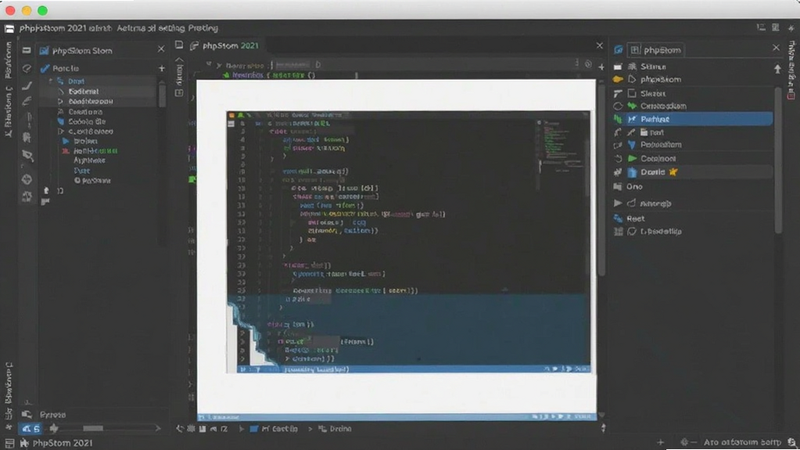This screenshot has width=800, height=450.
Task: Click the 'Ono' entry in right panel
Action: (x=634, y=187)
